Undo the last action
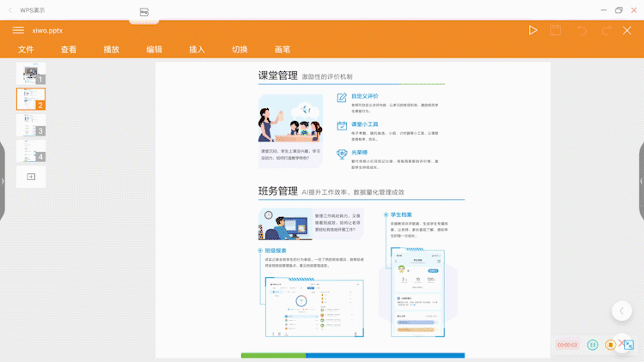 click(x=581, y=30)
